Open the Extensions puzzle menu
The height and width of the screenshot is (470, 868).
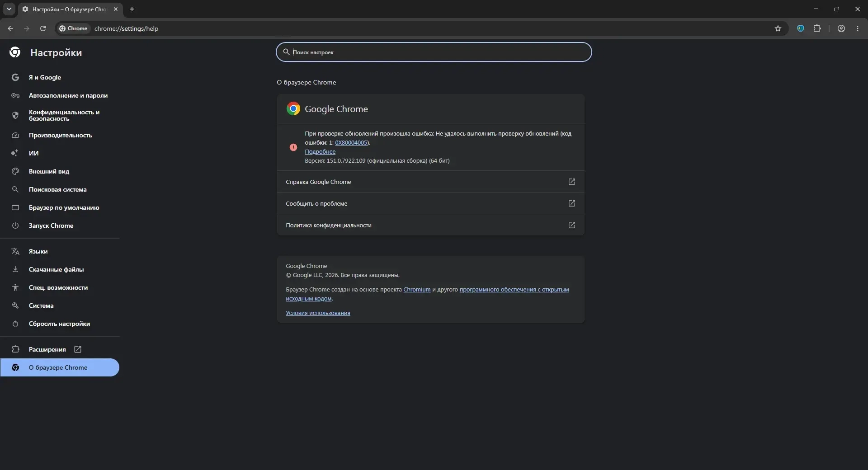(817, 28)
